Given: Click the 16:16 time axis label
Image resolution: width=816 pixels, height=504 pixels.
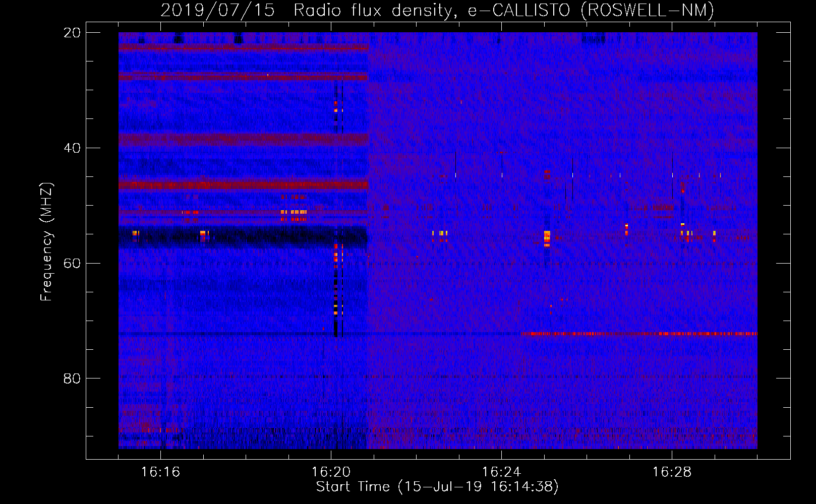Looking at the screenshot, I should [x=160, y=472].
